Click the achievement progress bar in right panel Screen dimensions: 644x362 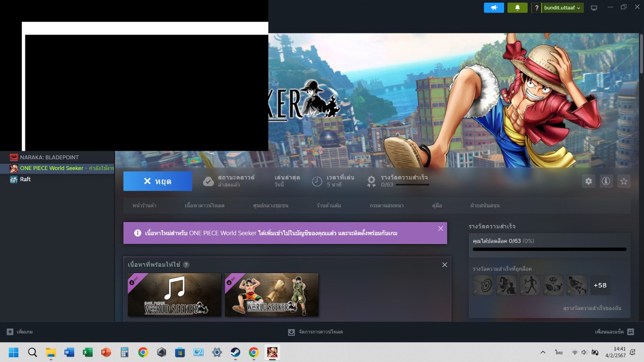click(x=550, y=249)
